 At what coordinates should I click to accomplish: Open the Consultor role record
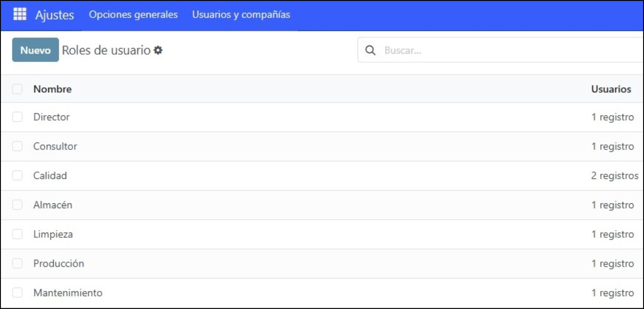55,146
